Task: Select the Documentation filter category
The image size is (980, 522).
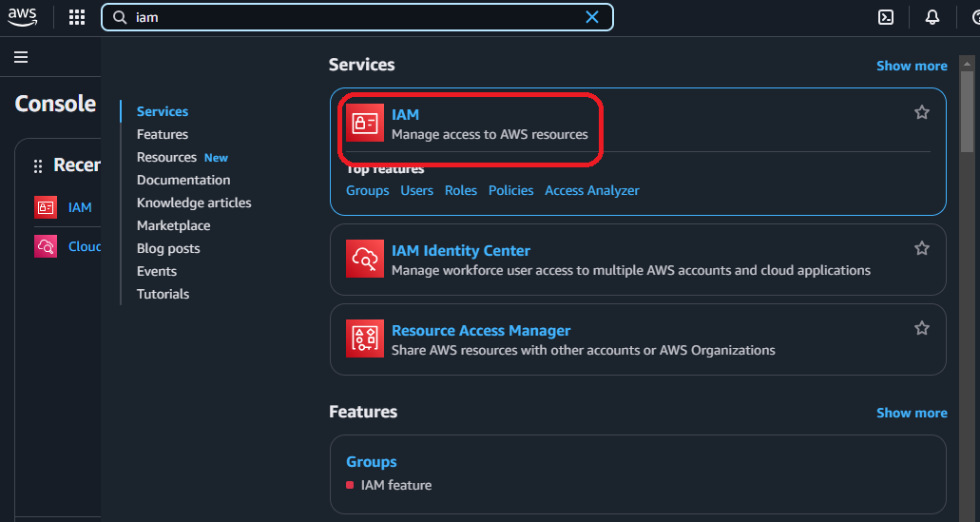Action: point(183,180)
